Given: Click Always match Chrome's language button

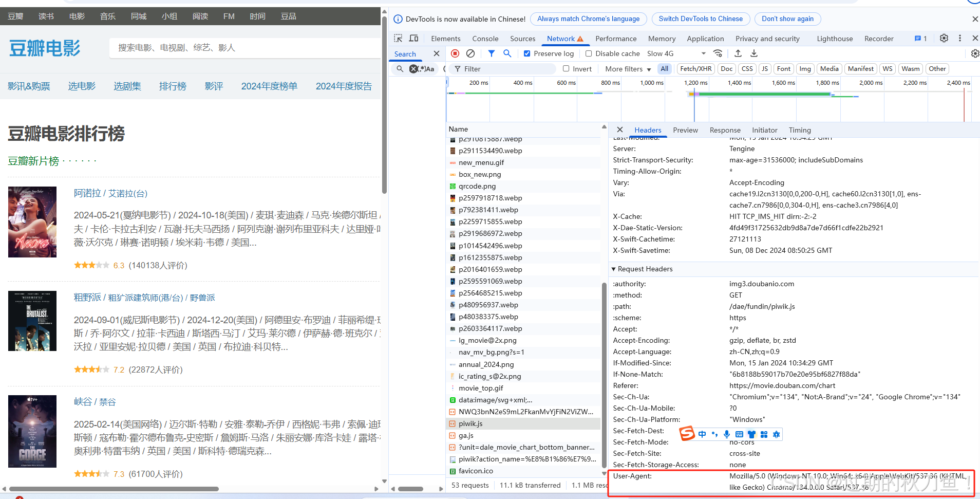Looking at the screenshot, I should tap(589, 19).
